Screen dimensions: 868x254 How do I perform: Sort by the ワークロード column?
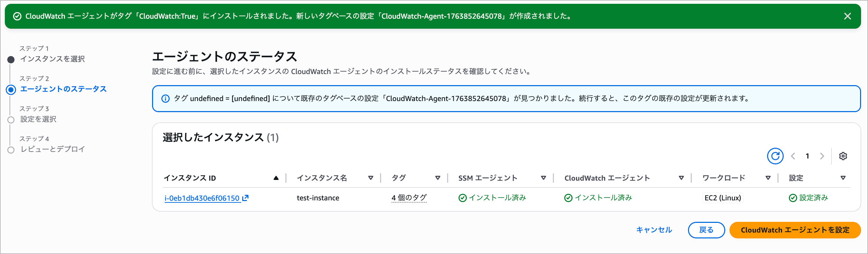click(x=768, y=178)
